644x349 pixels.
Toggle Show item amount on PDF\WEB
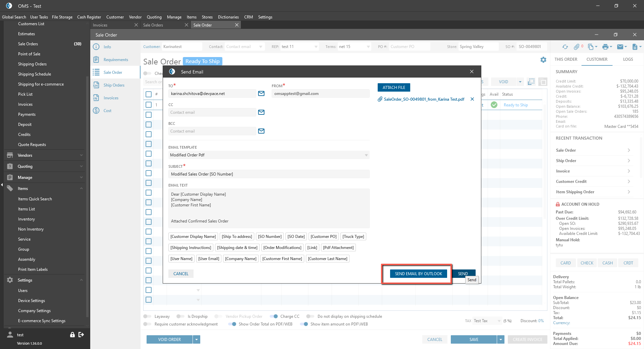pyautogui.click(x=304, y=324)
